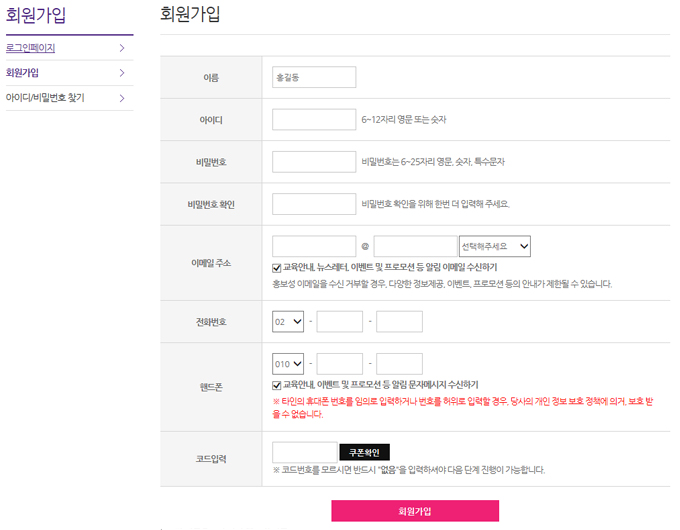Select 아이디/비밀번호 찾기 sidebar item
This screenshot has width=680, height=530.
(45, 98)
